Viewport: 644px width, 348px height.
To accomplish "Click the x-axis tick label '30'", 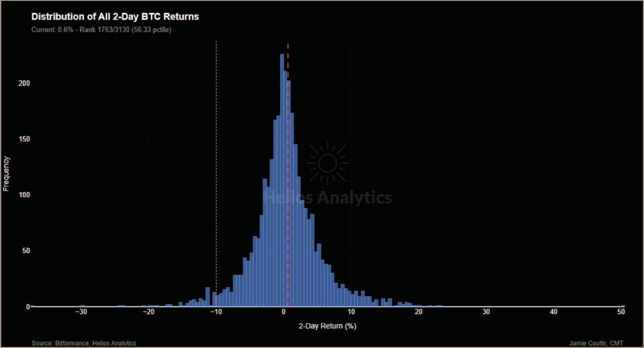I will click(x=486, y=312).
